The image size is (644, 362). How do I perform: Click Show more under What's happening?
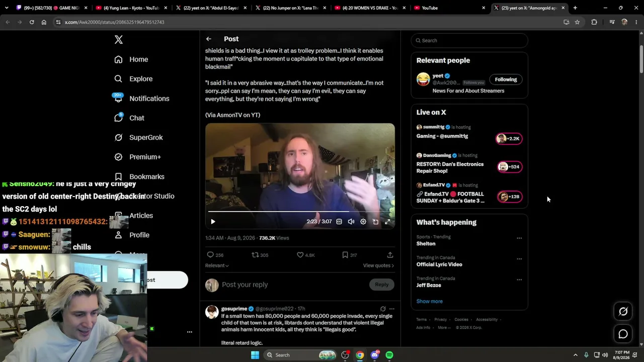(x=430, y=301)
